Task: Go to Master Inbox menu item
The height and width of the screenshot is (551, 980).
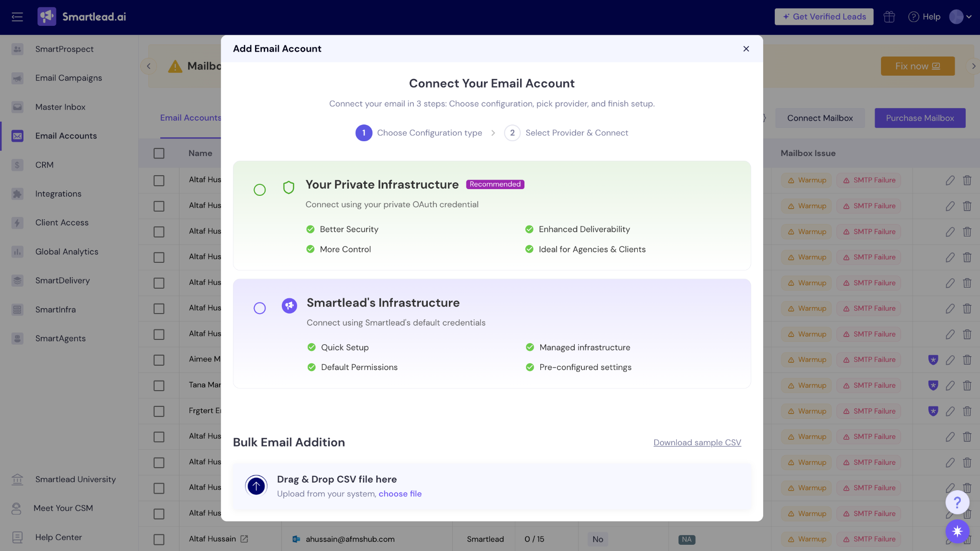Action: [60, 107]
